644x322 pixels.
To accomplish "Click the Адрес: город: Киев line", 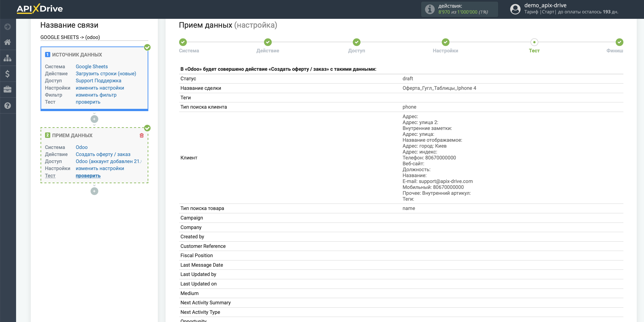I will tap(425, 146).
